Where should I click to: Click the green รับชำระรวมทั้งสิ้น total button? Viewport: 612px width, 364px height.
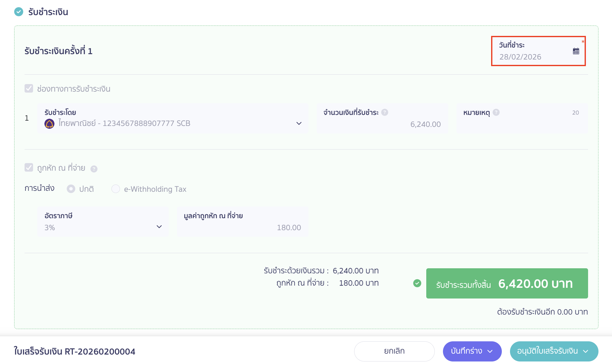click(507, 283)
